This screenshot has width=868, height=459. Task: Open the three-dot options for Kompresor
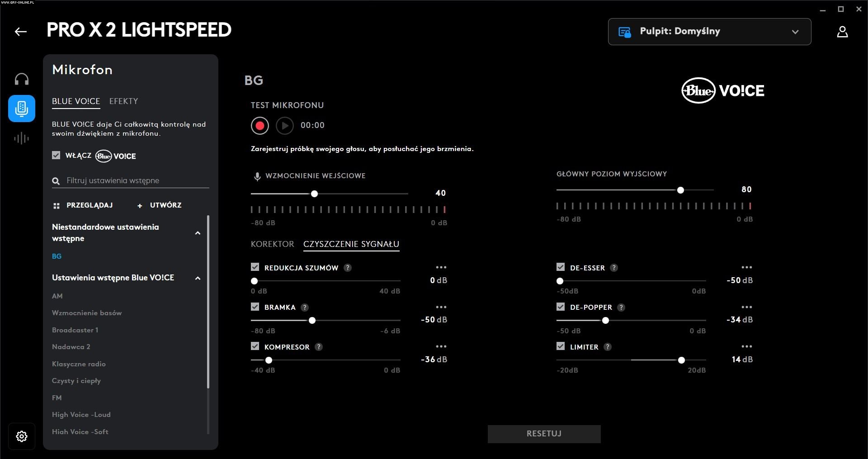tap(441, 347)
